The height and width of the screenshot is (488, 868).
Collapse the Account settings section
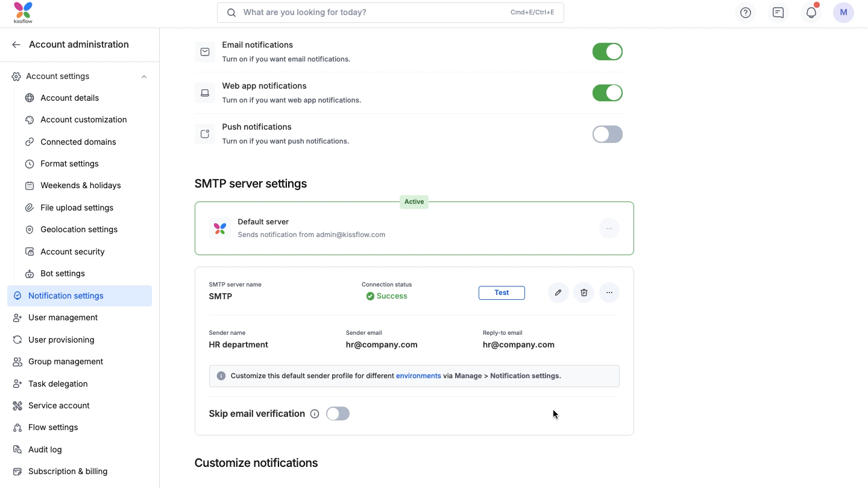[x=143, y=77]
